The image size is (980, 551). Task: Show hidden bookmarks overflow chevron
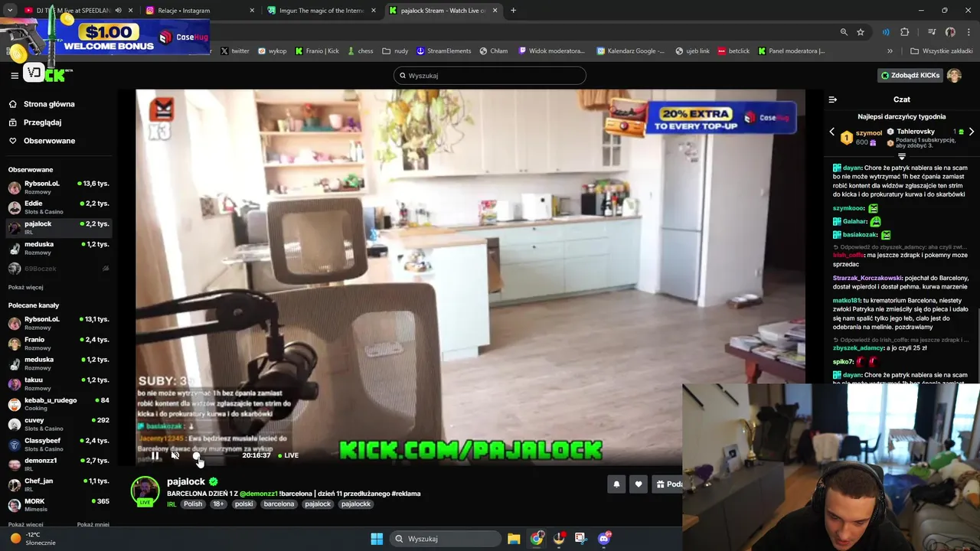point(890,51)
